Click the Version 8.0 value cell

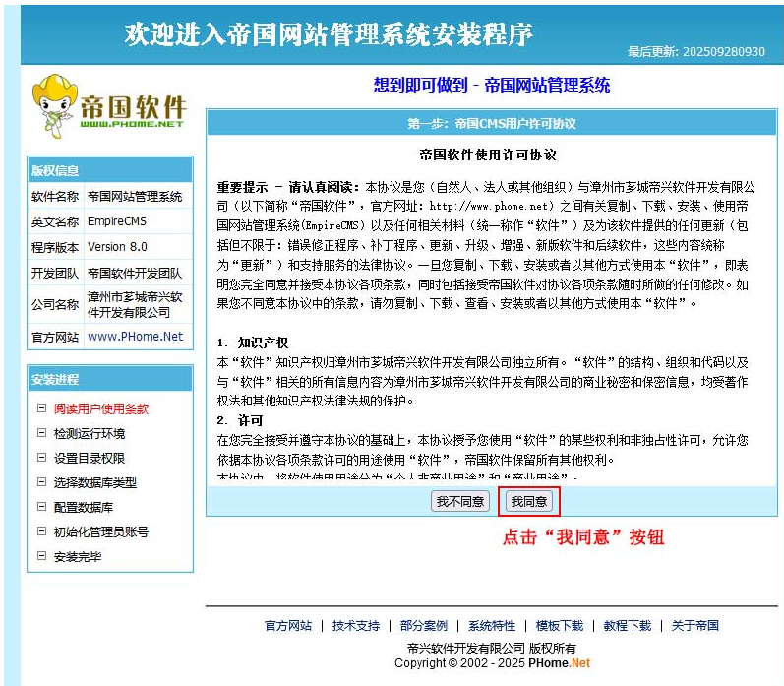click(x=138, y=247)
